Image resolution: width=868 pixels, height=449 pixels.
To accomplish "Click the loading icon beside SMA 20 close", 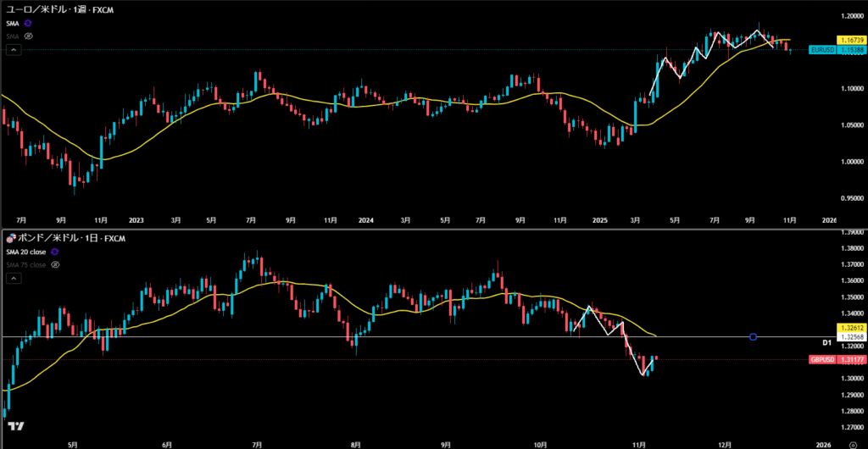I will click(x=56, y=252).
